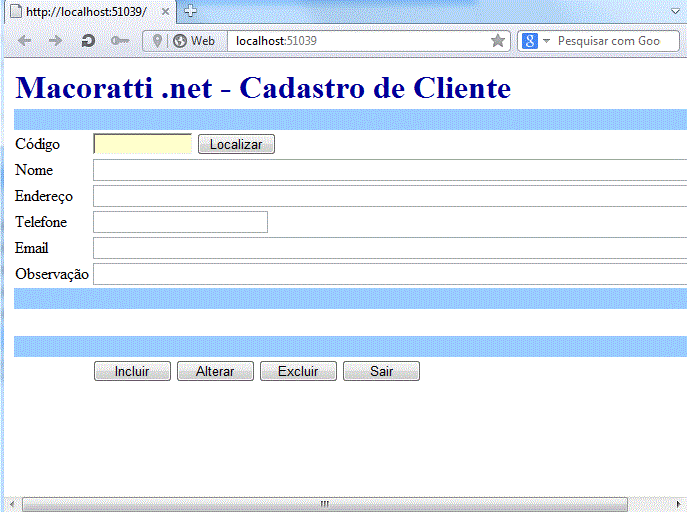
Task: Focus the Observação text field
Action: point(390,274)
